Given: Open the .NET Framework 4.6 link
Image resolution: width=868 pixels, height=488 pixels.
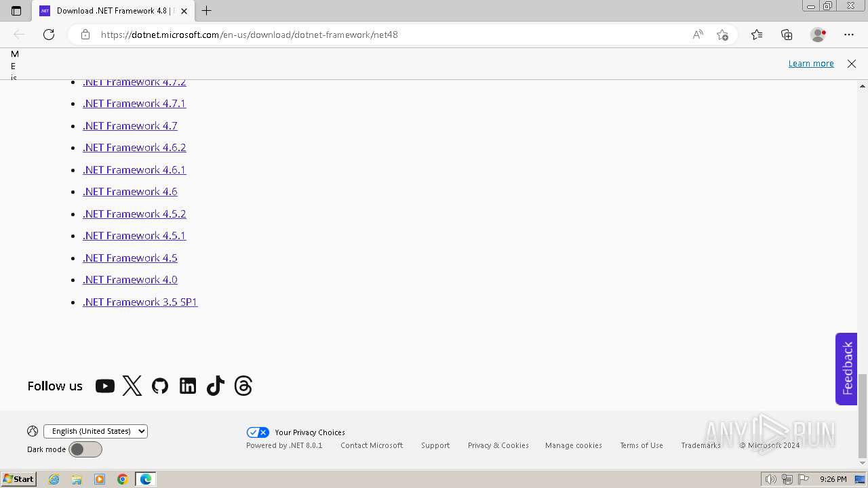Looking at the screenshot, I should [130, 192].
